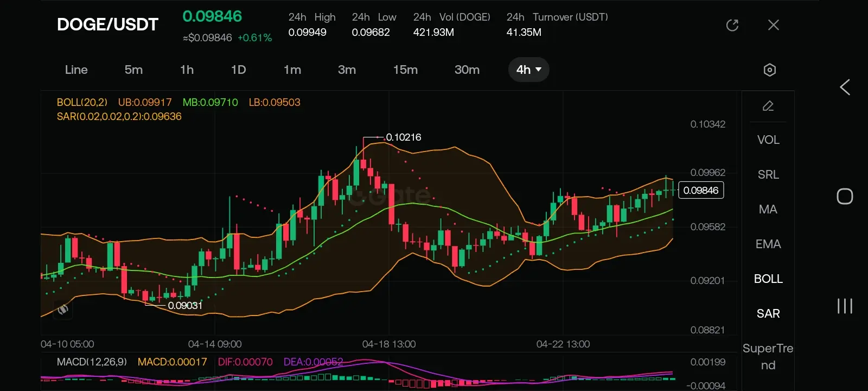Tap the 24h Low value 0.09682
This screenshot has width=868, height=391.
(371, 33)
